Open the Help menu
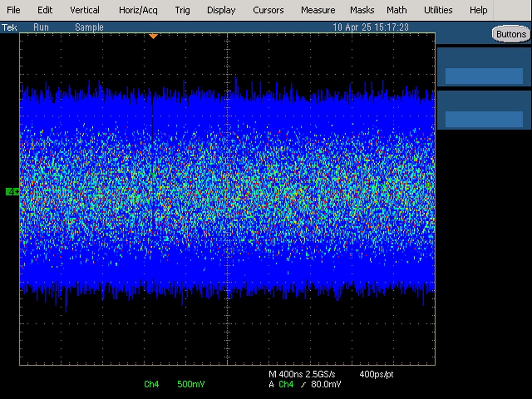The height and width of the screenshot is (399, 532). tap(478, 10)
